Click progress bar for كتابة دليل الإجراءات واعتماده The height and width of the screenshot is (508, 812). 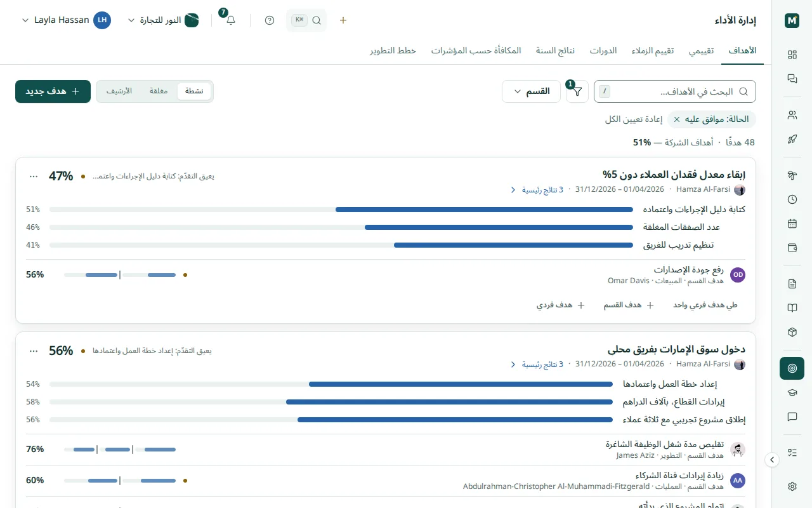[x=341, y=210]
